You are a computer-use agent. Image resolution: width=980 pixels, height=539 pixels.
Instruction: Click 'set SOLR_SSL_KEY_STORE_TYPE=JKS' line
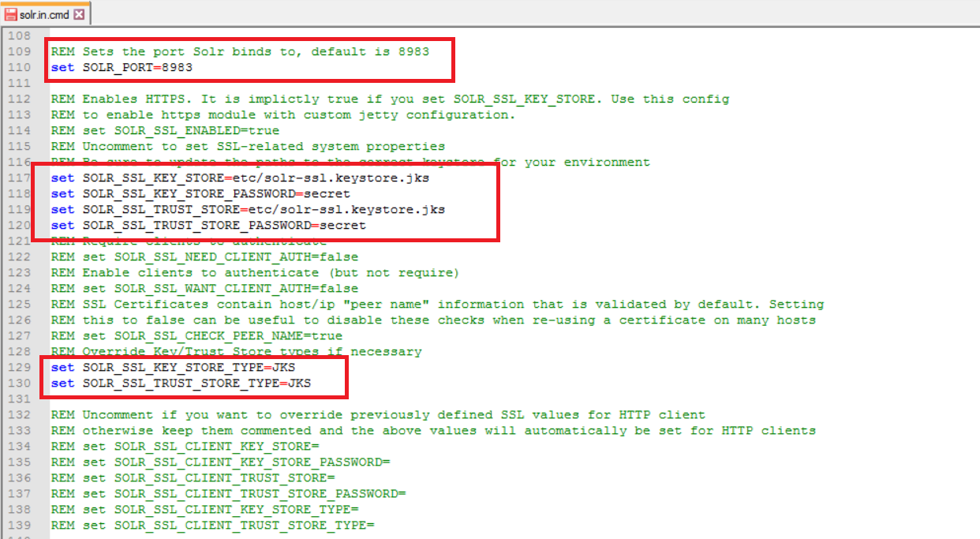[x=174, y=367]
